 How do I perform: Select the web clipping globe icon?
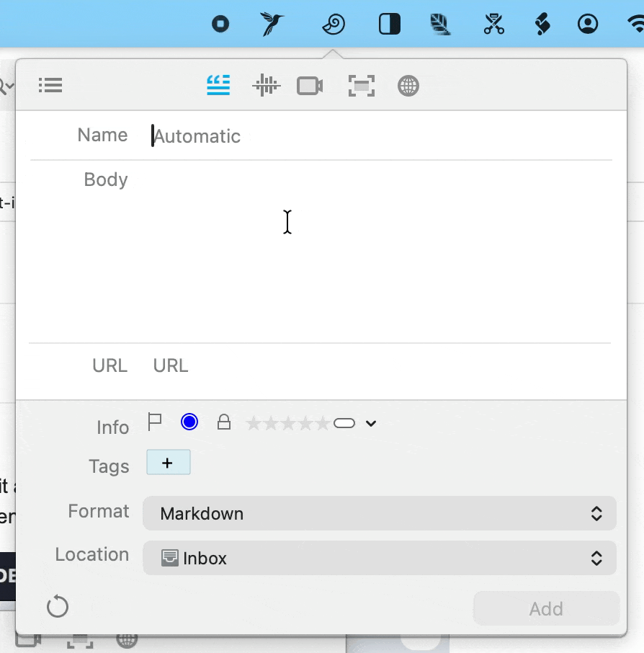[x=408, y=86]
